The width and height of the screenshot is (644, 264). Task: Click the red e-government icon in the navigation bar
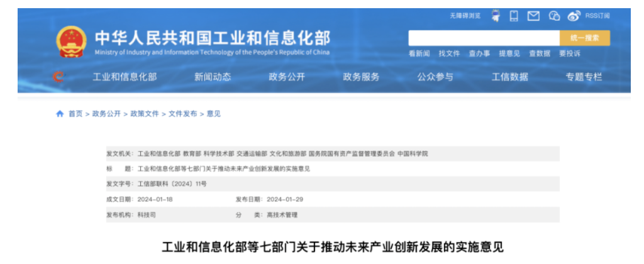[x=58, y=77]
